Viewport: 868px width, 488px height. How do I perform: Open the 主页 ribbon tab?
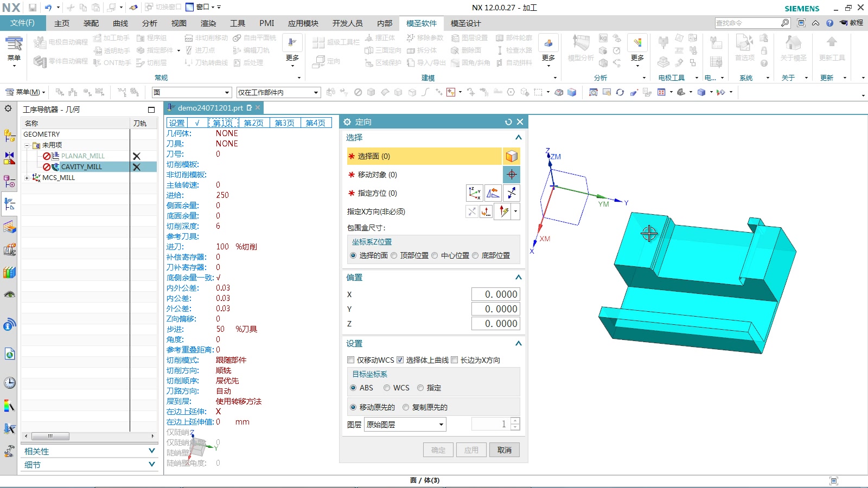[62, 23]
